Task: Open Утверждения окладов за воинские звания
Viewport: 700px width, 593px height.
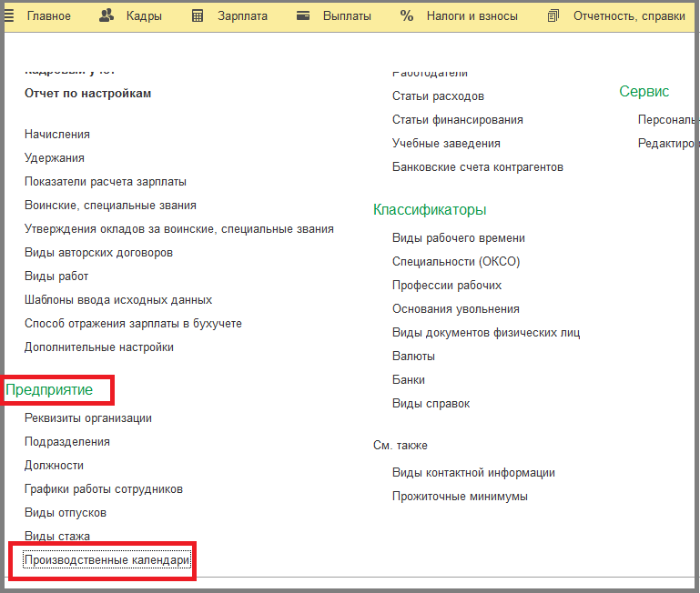Action: click(x=179, y=229)
